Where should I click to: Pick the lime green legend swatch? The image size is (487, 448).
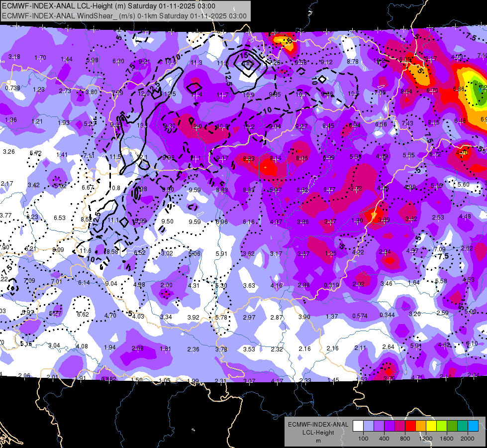coord(442,426)
